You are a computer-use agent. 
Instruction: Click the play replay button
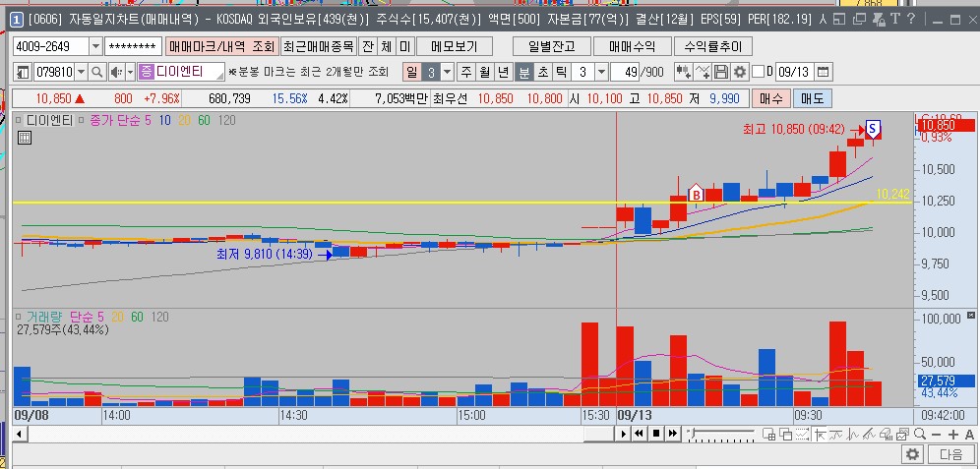623,434
